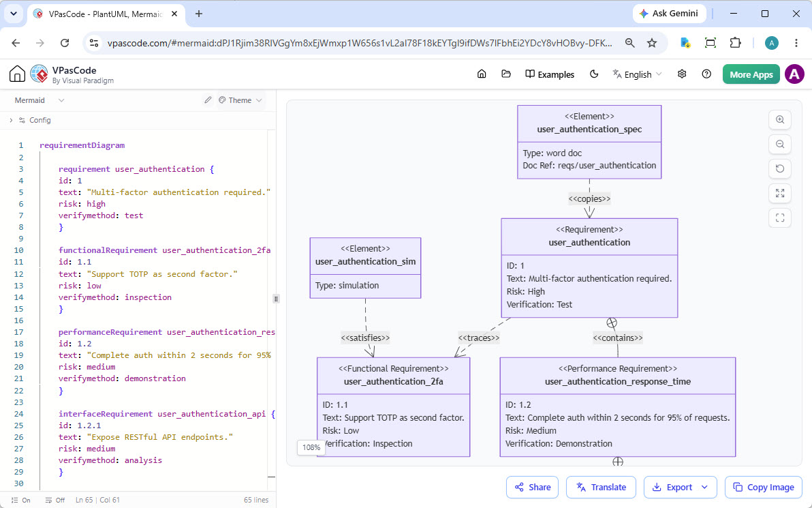Open the help question mark icon

click(x=706, y=74)
